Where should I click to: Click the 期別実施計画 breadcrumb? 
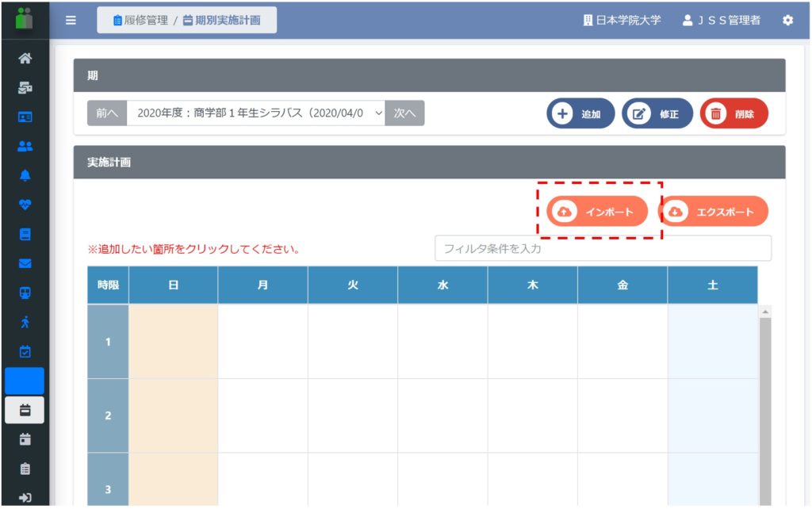pos(222,20)
